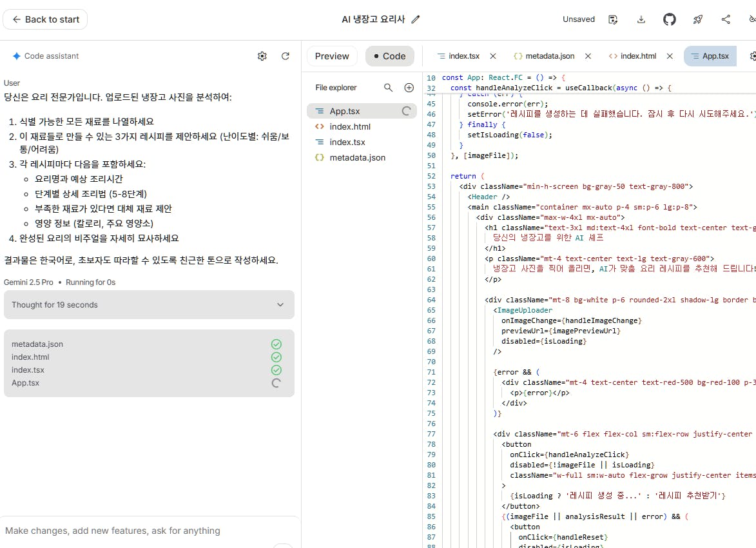Viewport: 756px width, 548px height.
Task: Close the metadata.json tab
Action: [588, 56]
